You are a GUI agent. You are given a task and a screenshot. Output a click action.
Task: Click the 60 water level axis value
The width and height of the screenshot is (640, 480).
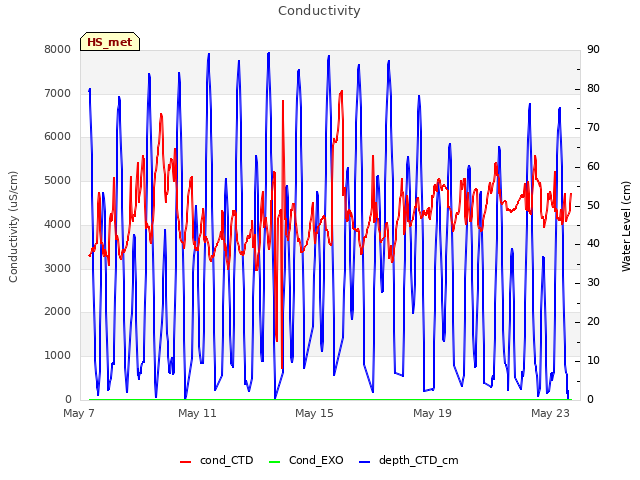tap(593, 167)
